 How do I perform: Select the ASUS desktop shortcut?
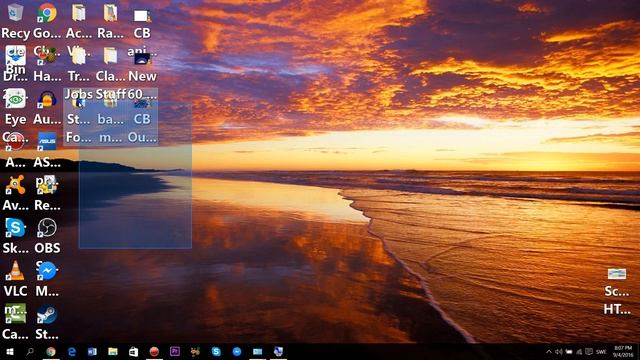[x=47, y=142]
